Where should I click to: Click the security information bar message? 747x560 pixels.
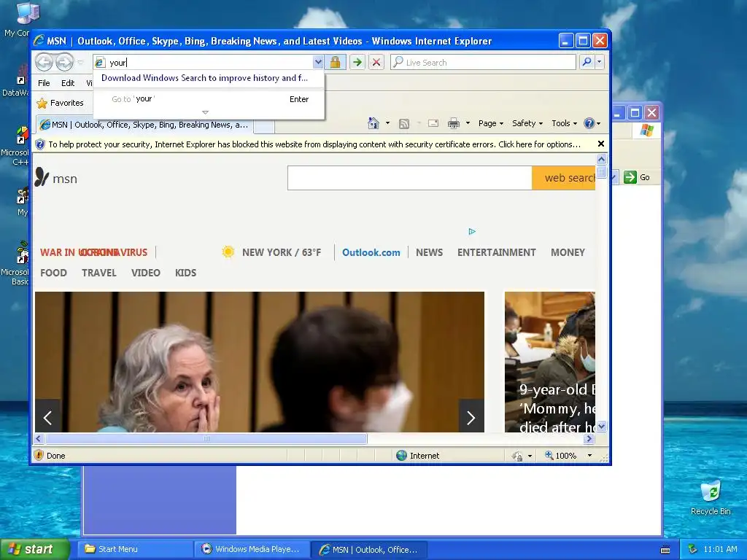pos(314,144)
